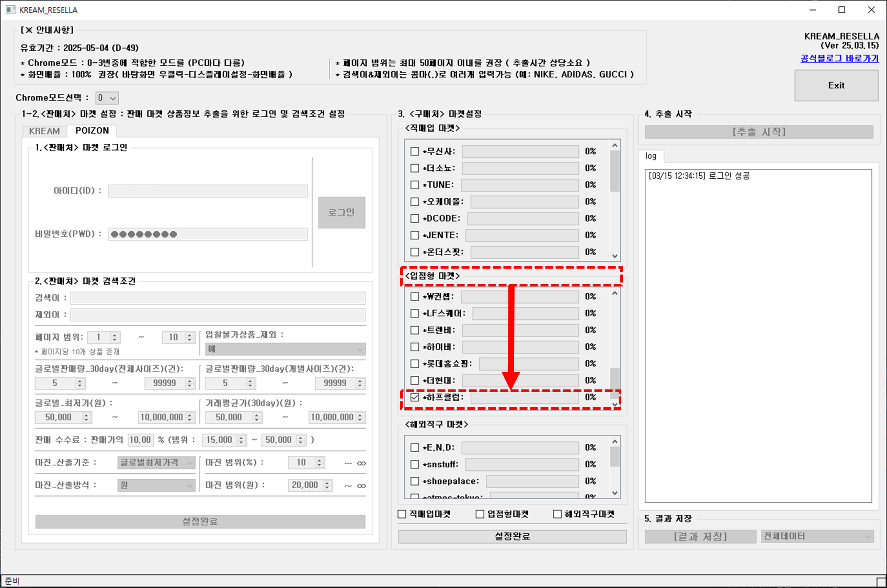Select the POIZON tab

pos(92,131)
